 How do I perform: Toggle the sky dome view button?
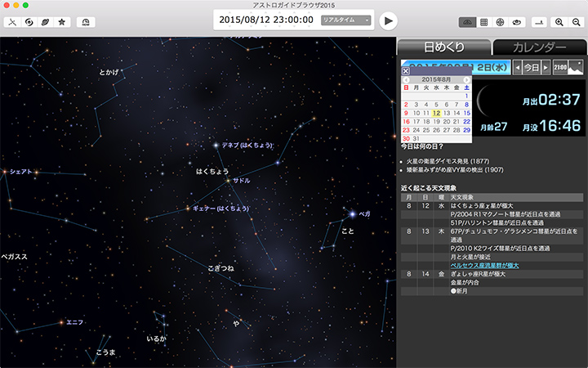467,21
